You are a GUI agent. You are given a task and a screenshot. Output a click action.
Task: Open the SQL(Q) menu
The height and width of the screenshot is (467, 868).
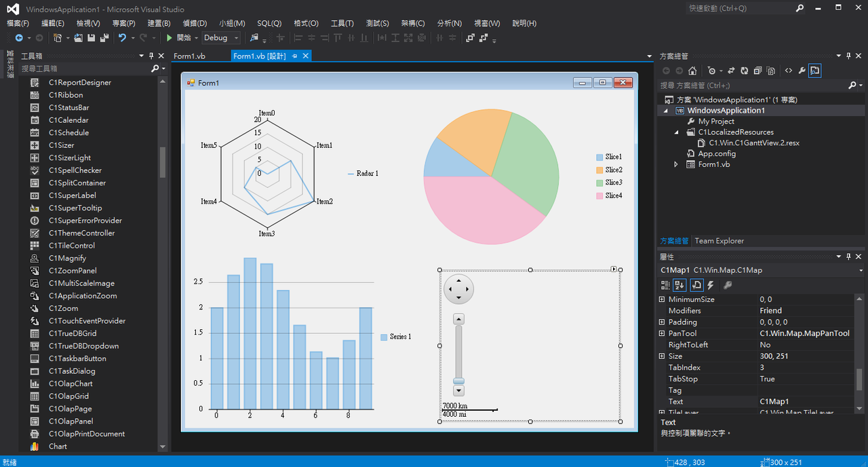(269, 23)
